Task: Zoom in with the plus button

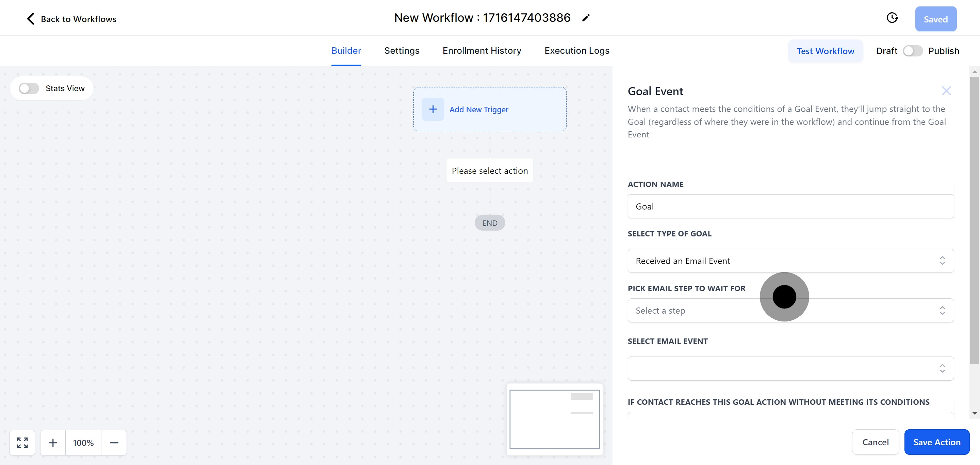Action: (x=53, y=443)
